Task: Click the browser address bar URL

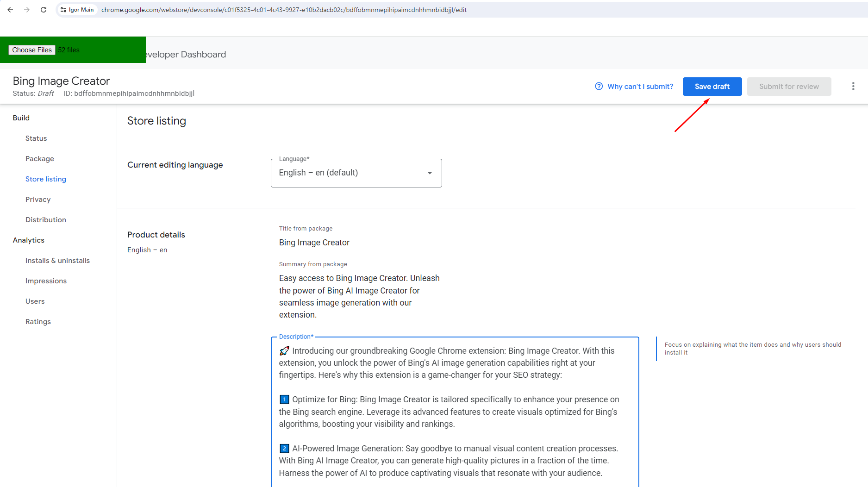Action: tap(284, 10)
